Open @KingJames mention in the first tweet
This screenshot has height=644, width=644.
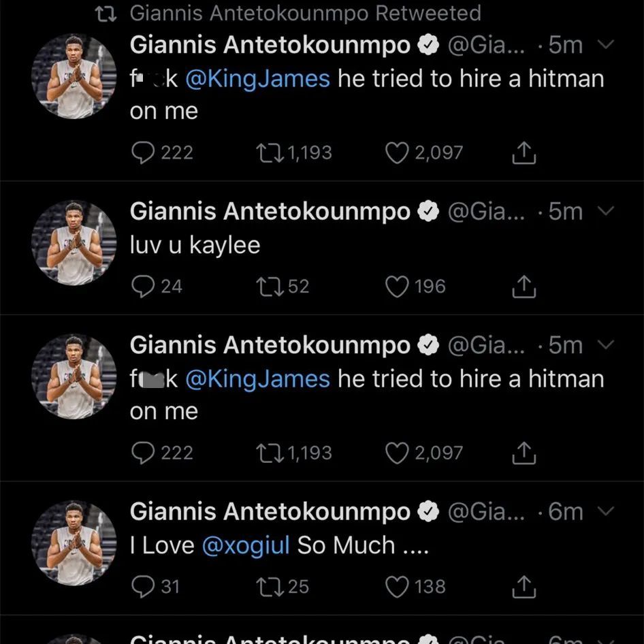tap(257, 79)
